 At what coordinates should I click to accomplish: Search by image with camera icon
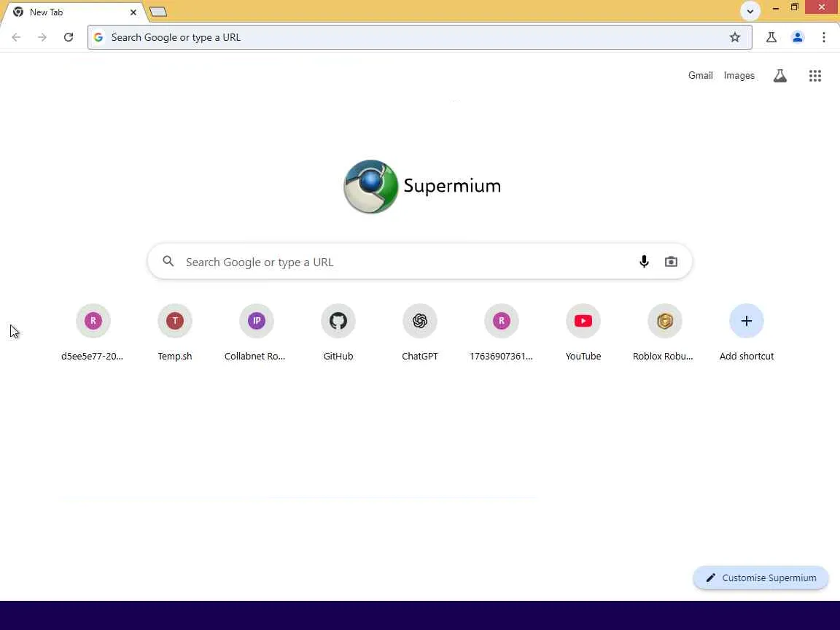coord(670,262)
